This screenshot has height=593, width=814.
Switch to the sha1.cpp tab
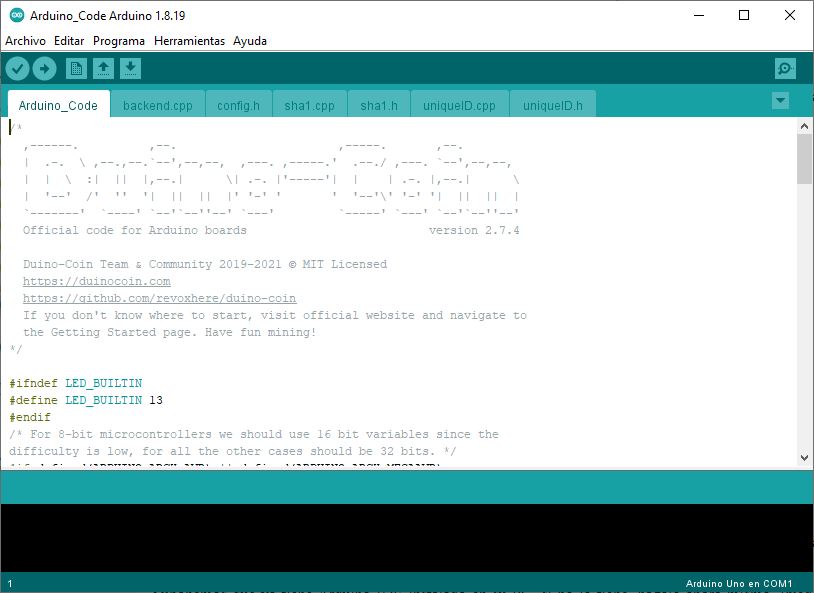tap(309, 104)
